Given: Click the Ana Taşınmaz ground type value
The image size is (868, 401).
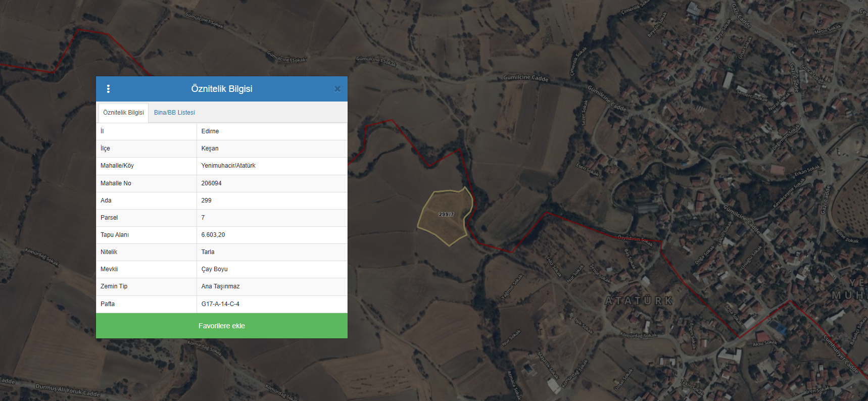Looking at the screenshot, I should tap(220, 286).
